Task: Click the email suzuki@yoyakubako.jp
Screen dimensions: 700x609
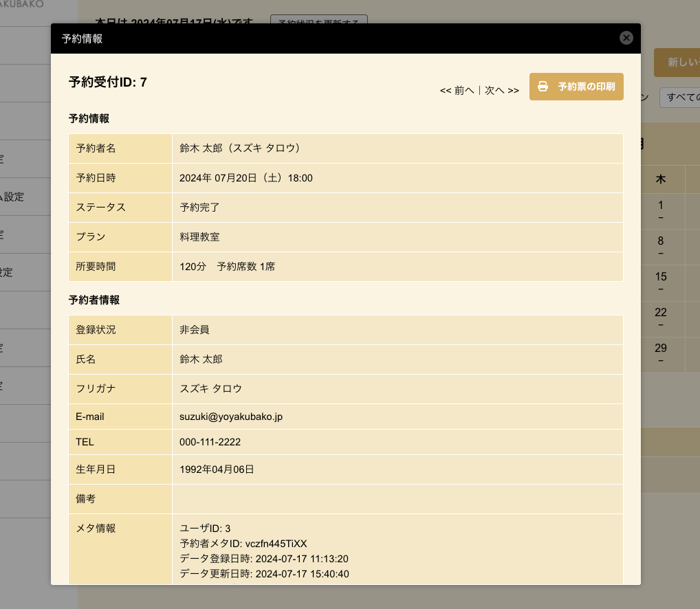Action: (x=231, y=417)
